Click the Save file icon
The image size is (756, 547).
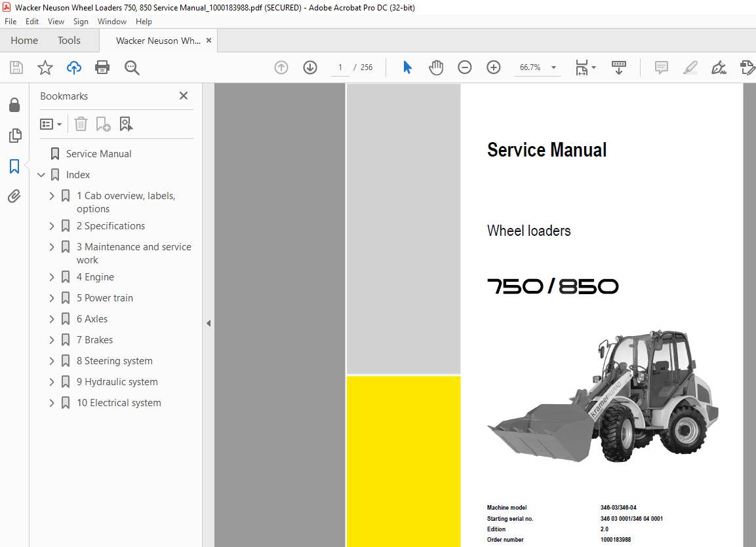[x=16, y=67]
